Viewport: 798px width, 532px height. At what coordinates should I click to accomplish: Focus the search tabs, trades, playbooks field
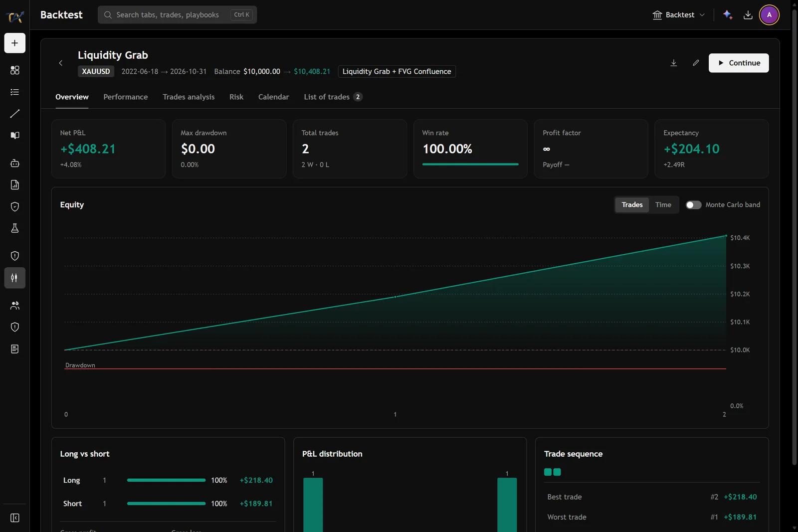[177, 15]
